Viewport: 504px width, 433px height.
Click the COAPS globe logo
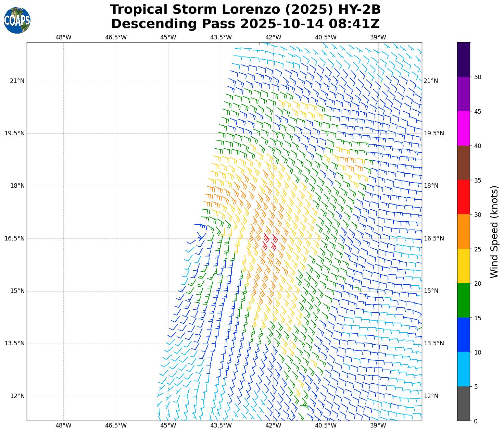17,21
